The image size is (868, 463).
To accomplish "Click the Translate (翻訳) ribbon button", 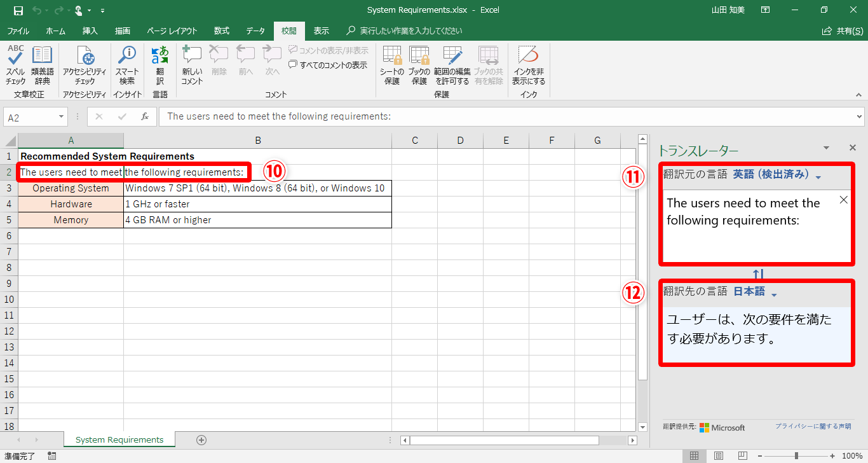I will [160, 65].
